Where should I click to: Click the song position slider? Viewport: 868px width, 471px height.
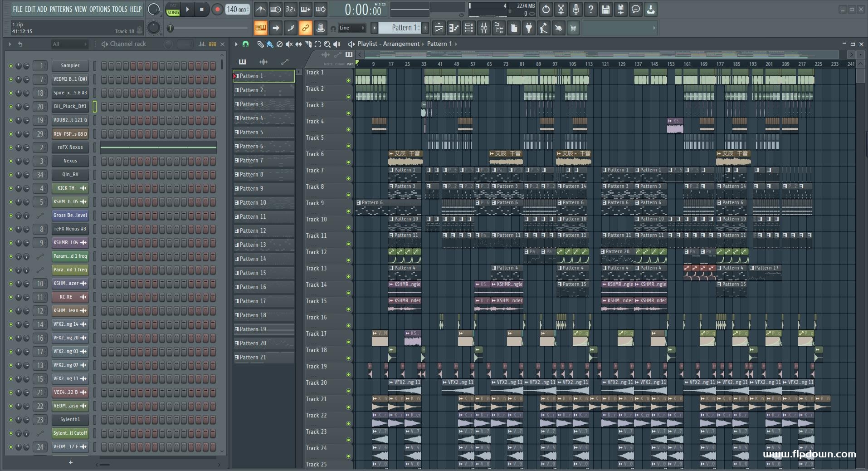click(x=210, y=28)
